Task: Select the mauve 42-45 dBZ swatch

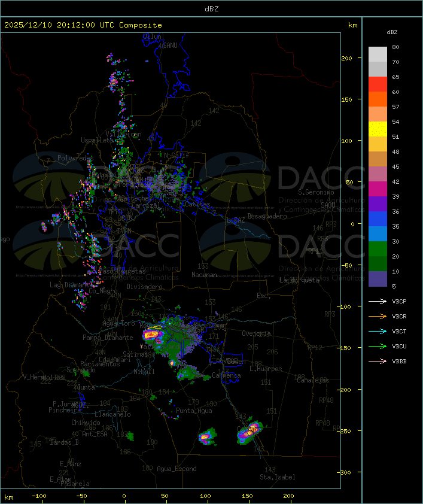Action: click(x=378, y=174)
